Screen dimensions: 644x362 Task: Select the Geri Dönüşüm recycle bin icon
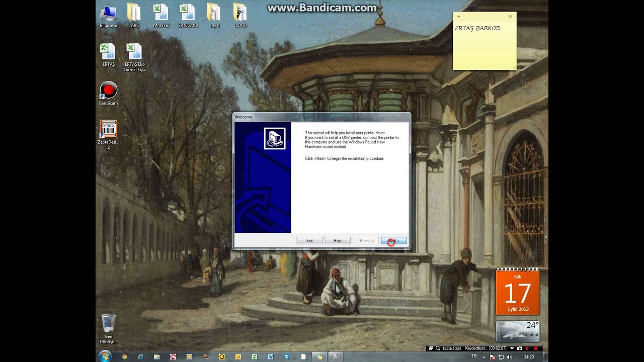click(x=108, y=329)
